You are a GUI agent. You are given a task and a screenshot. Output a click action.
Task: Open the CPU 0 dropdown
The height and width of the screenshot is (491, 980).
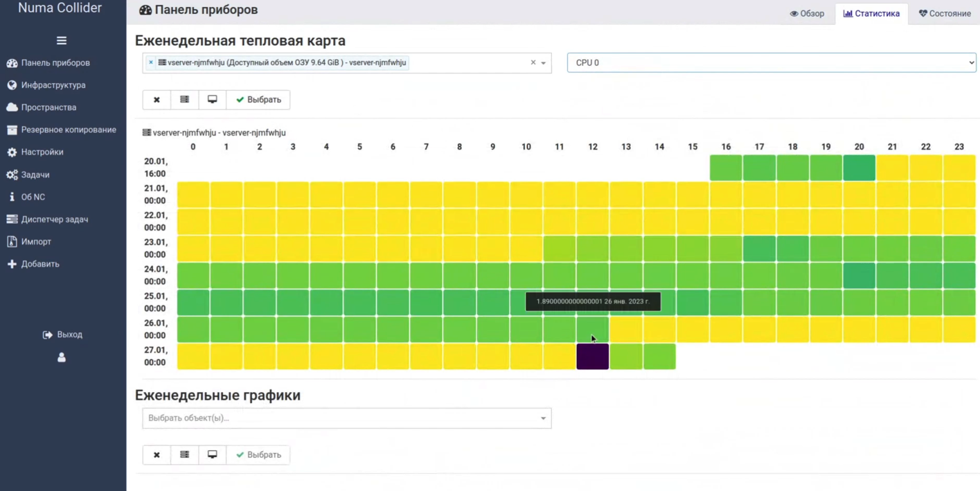pos(771,62)
